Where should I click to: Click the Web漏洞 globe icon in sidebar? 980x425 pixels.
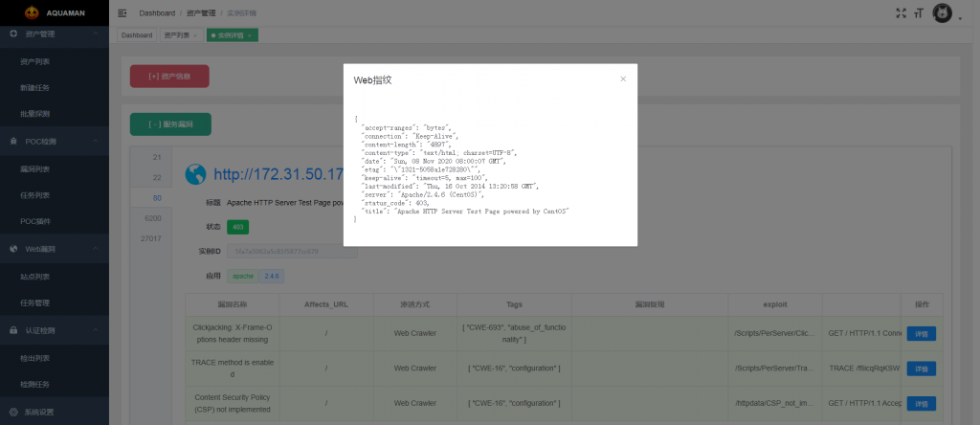pos(13,249)
